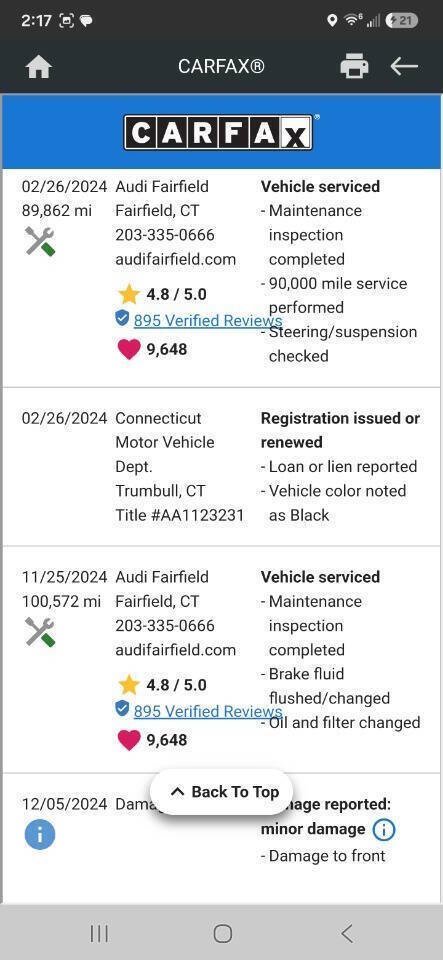Tap pink heart icon in 11/25/2024 entry
Viewport: 443px width, 960px height.
coord(128,740)
